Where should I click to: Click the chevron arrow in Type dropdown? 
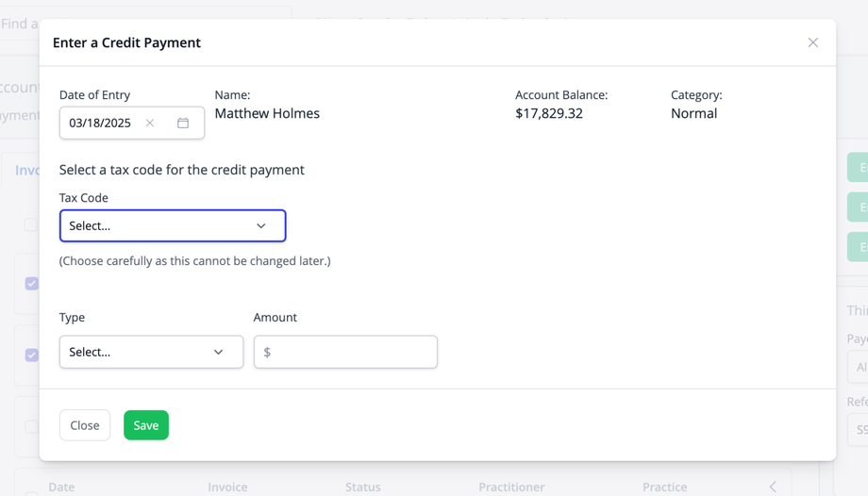click(219, 352)
